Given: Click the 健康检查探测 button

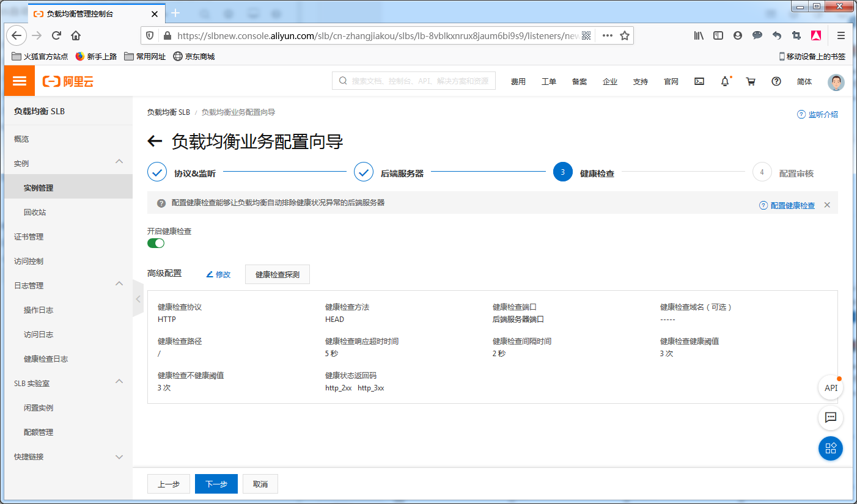Looking at the screenshot, I should 277,274.
